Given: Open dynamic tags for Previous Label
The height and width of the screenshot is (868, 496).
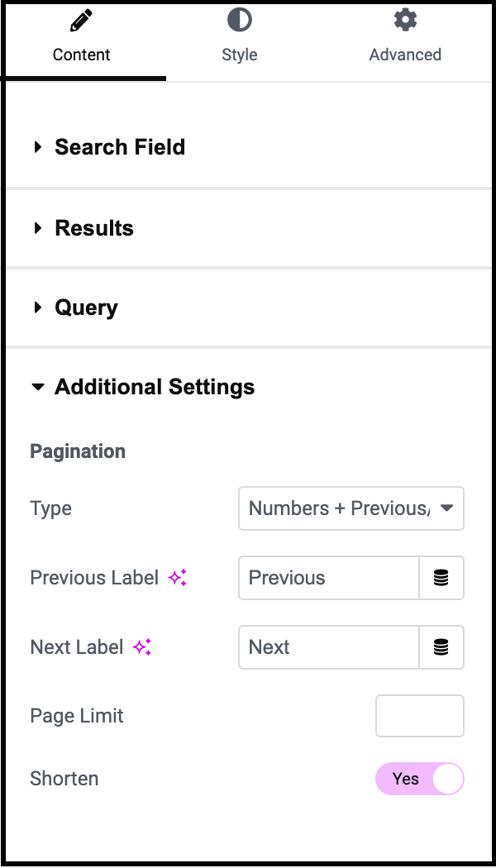Looking at the screenshot, I should point(441,578).
